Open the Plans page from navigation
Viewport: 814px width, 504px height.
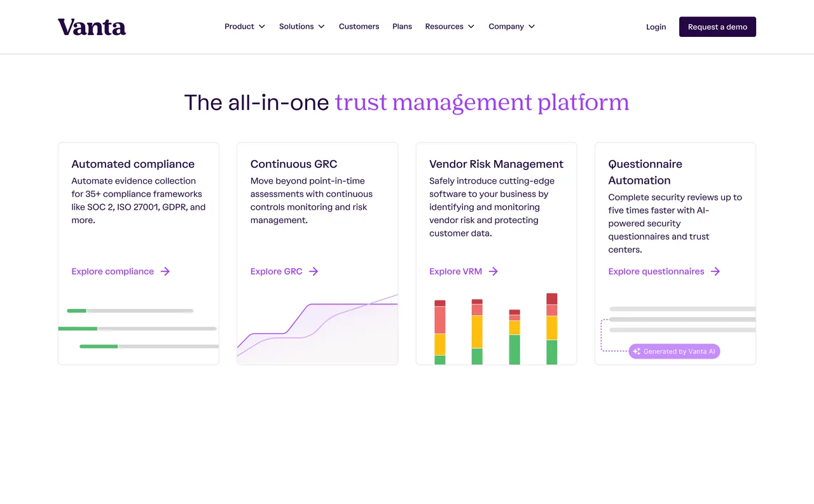point(402,26)
